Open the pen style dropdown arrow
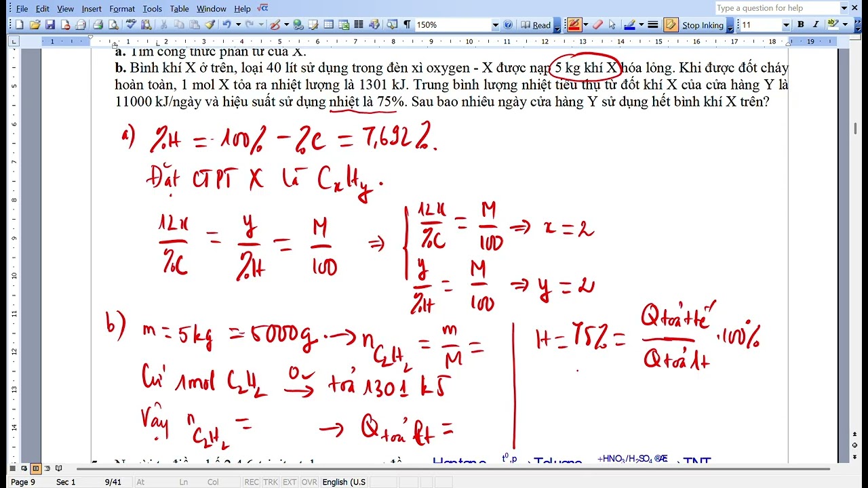 coord(585,24)
